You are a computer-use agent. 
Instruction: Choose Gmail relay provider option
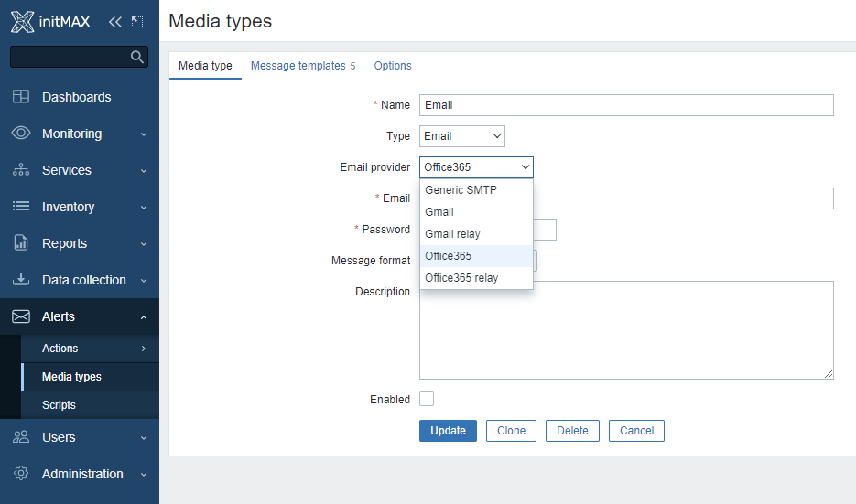coord(476,233)
